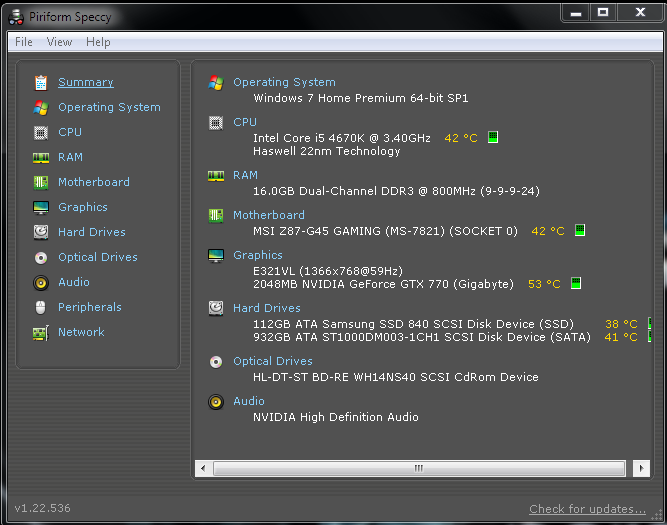Click the Audio speaker icon in summary pane
Screen dimensions: 667x525
pyautogui.click(x=216, y=402)
